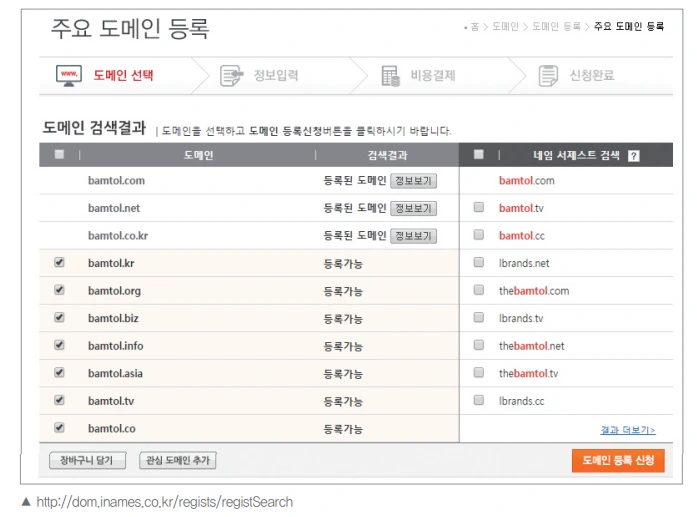Click the bamtol.asia domain name
This screenshot has height=517, width=697.
[x=115, y=373]
